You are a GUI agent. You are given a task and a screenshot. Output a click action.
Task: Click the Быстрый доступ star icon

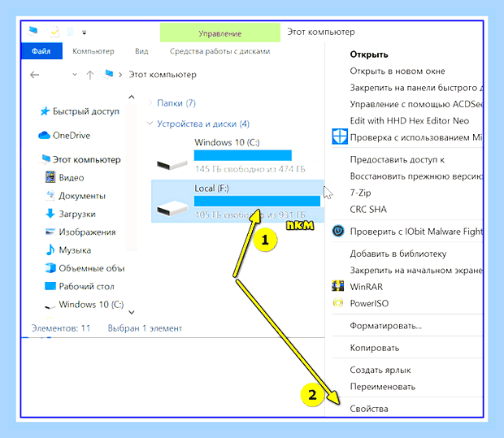tap(45, 111)
